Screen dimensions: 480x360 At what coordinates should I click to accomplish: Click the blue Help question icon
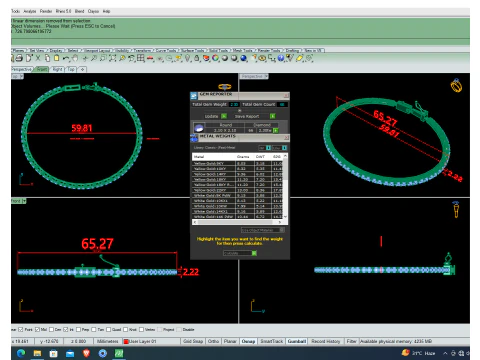pyautogui.click(x=281, y=58)
